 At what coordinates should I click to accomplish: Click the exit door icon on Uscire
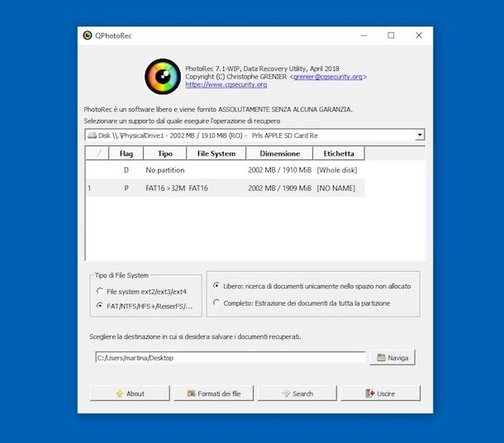[x=370, y=393]
